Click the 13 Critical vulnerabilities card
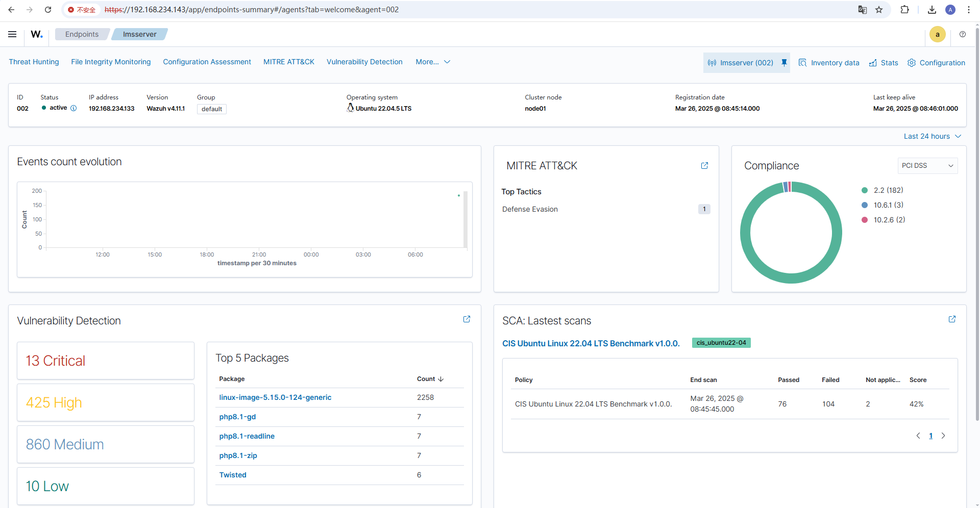The height and width of the screenshot is (508, 980). (106, 361)
